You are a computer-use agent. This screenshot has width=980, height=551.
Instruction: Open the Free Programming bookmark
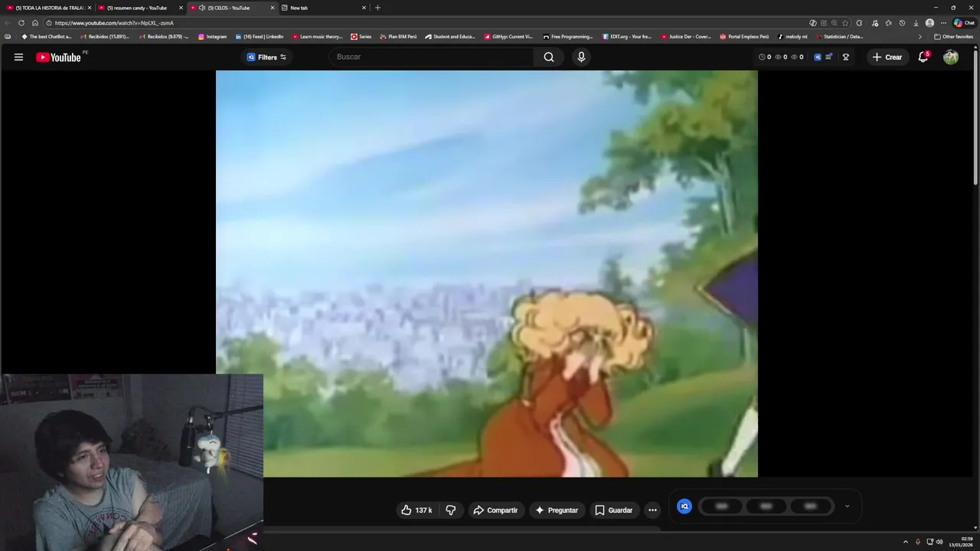tap(568, 37)
